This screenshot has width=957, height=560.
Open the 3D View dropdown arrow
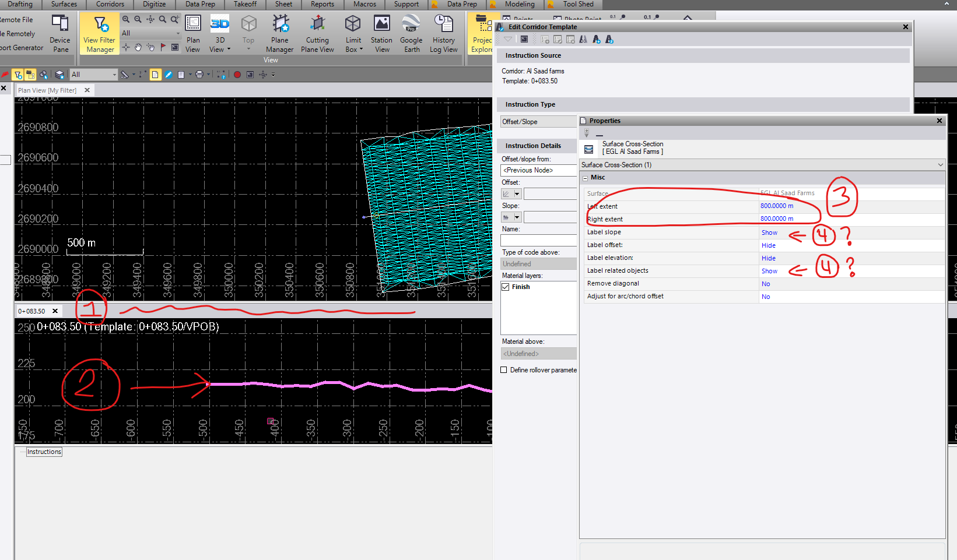(x=229, y=50)
